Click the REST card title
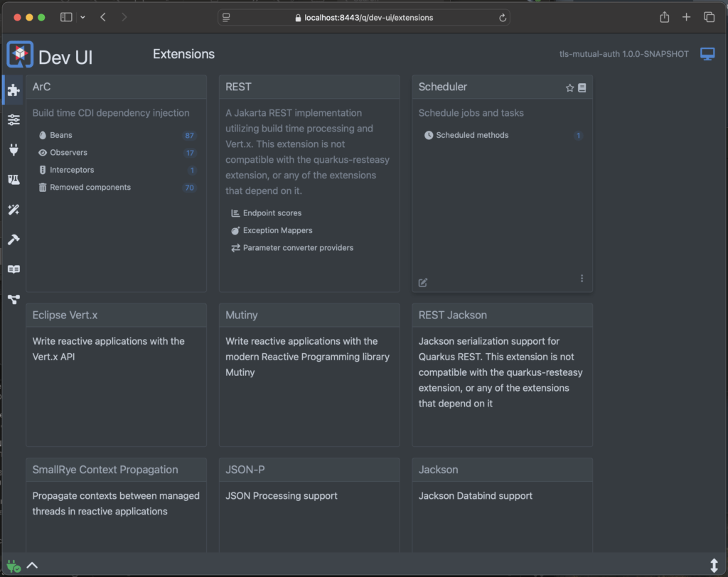Viewport: 728px width, 577px height. click(238, 87)
